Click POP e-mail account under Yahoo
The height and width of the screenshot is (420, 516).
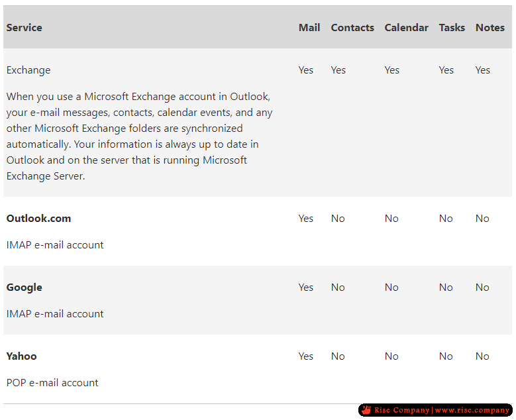point(52,383)
